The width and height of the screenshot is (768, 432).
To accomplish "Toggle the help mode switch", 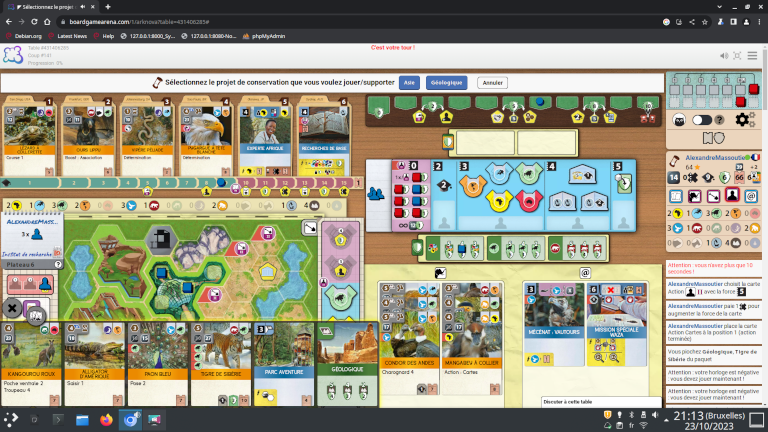I will pyautogui.click(x=701, y=120).
